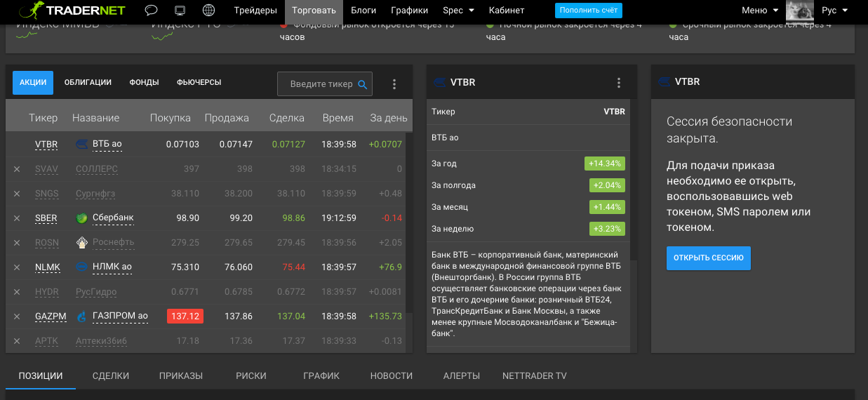
Task: Switch to ФЬЮЧЕРСЫ tab
Action: click(199, 82)
